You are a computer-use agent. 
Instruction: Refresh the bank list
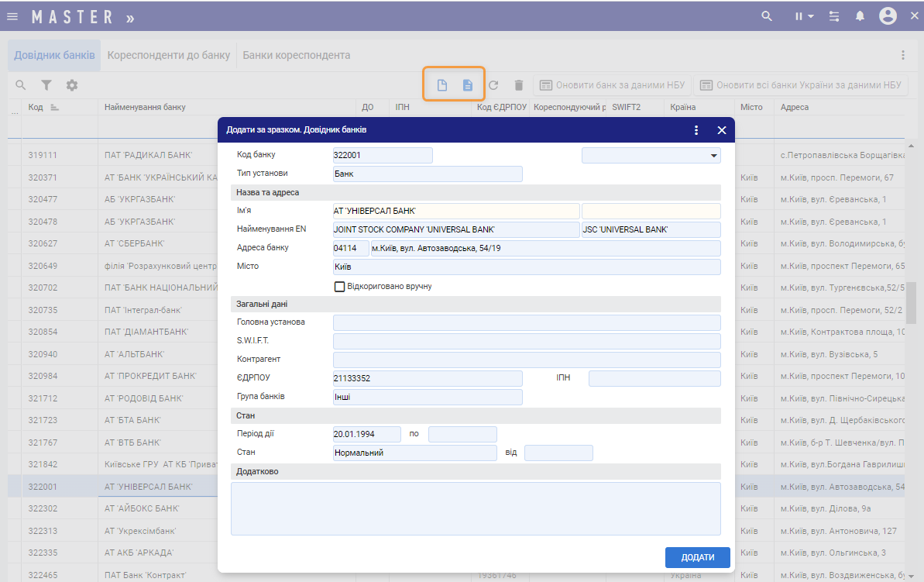[493, 85]
